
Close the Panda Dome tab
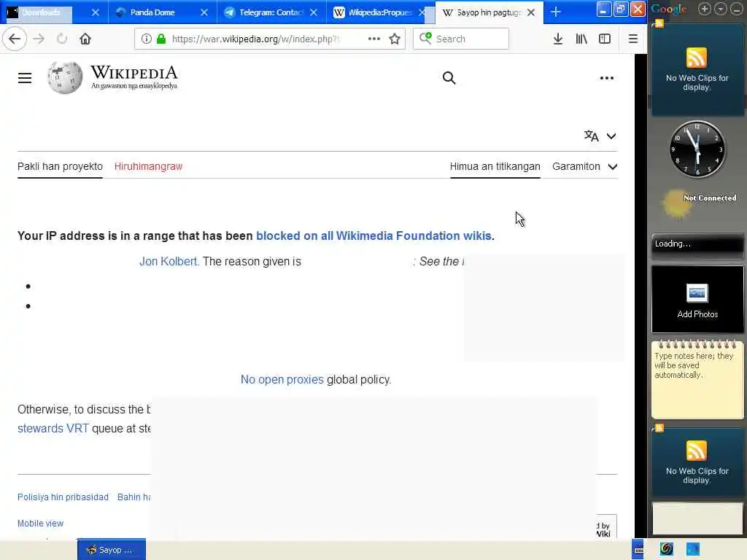pos(204,12)
